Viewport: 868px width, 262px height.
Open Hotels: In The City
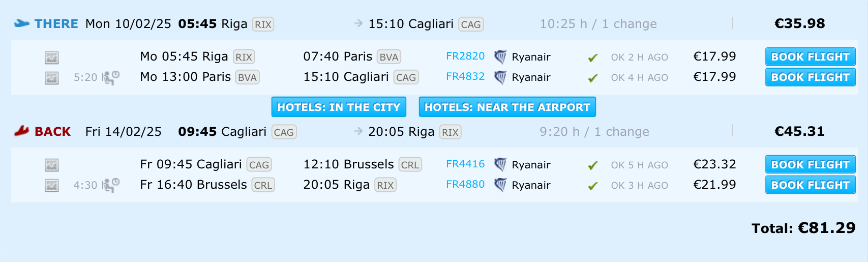pos(339,107)
